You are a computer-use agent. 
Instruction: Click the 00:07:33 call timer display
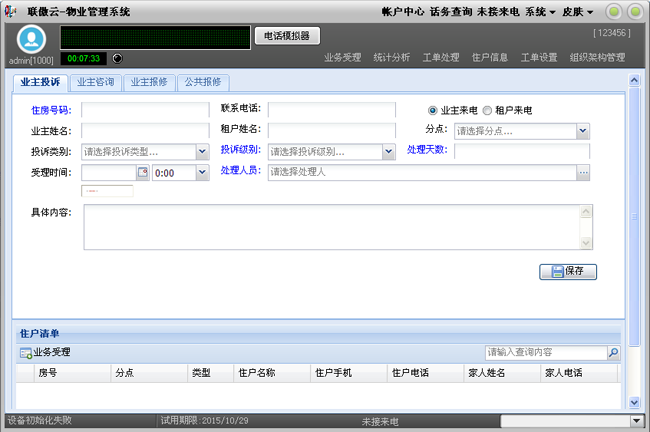84,58
